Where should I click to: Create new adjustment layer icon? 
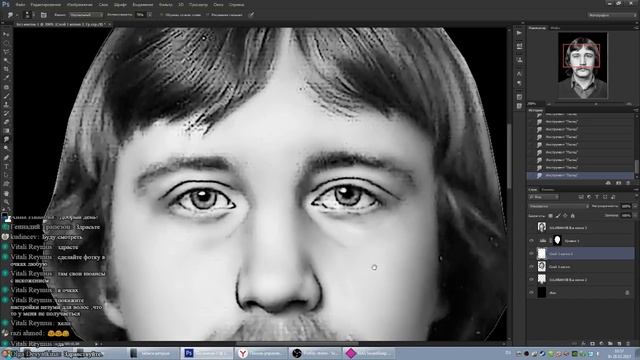tap(601, 344)
